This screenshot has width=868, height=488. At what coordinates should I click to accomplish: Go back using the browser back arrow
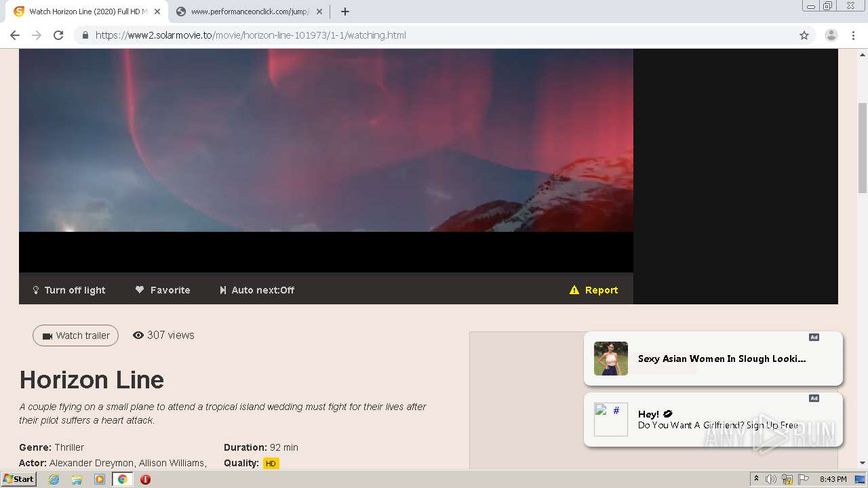click(15, 35)
